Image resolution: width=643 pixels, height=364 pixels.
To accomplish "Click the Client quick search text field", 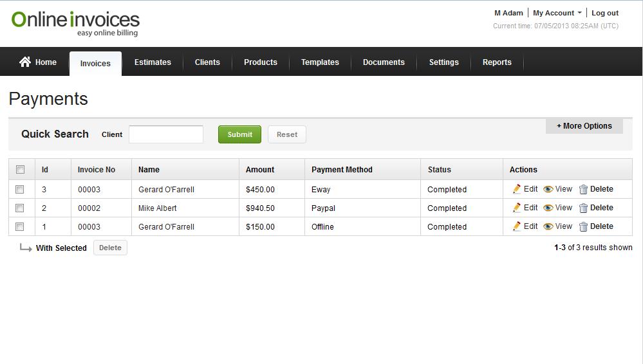I will click(x=166, y=134).
